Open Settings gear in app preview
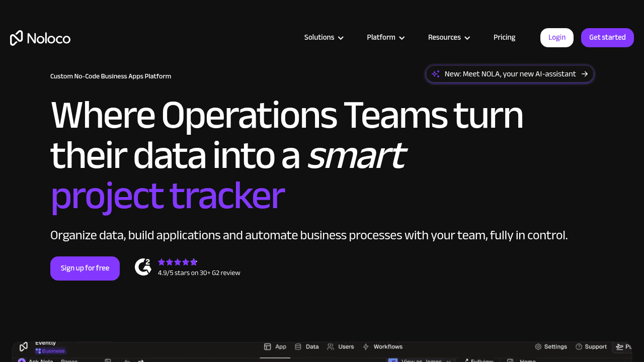The image size is (644, 362). [x=538, y=347]
